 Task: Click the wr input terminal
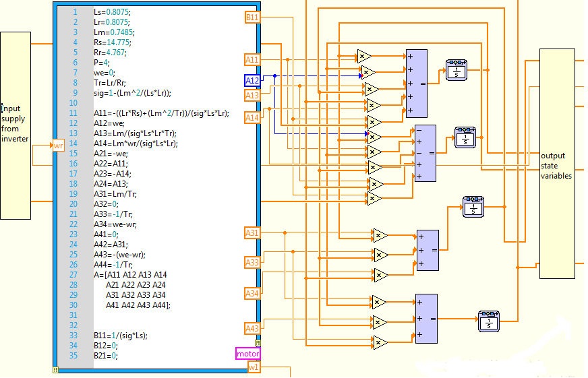pyautogui.click(x=59, y=146)
